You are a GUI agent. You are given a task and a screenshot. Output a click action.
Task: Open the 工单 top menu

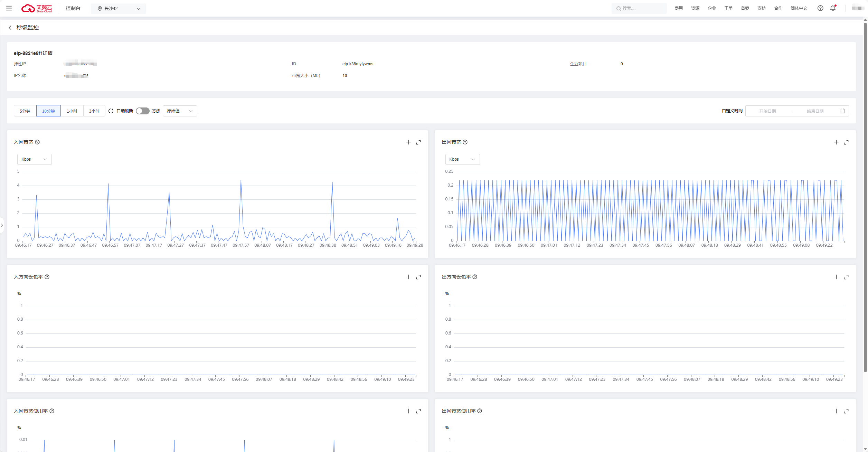pyautogui.click(x=728, y=8)
